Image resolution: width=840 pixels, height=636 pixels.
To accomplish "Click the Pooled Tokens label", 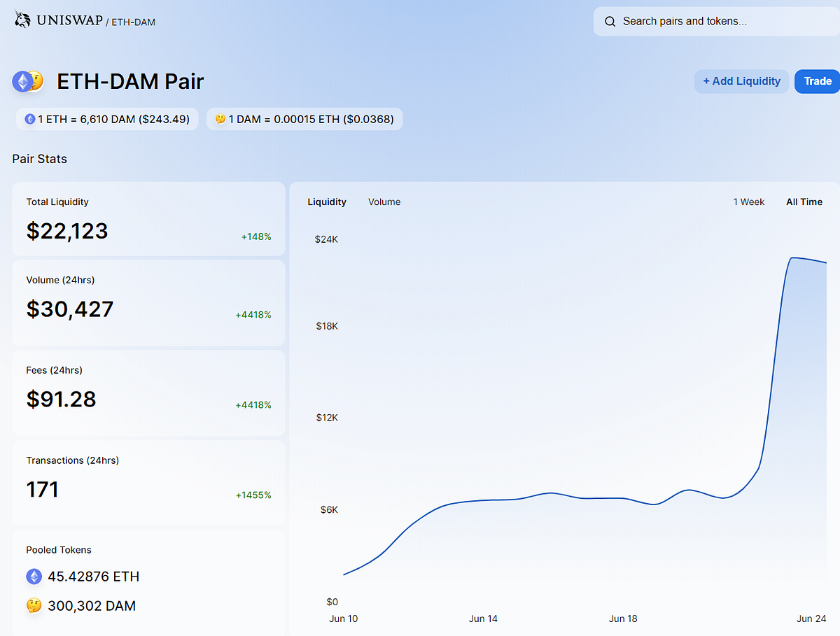I will tap(59, 550).
